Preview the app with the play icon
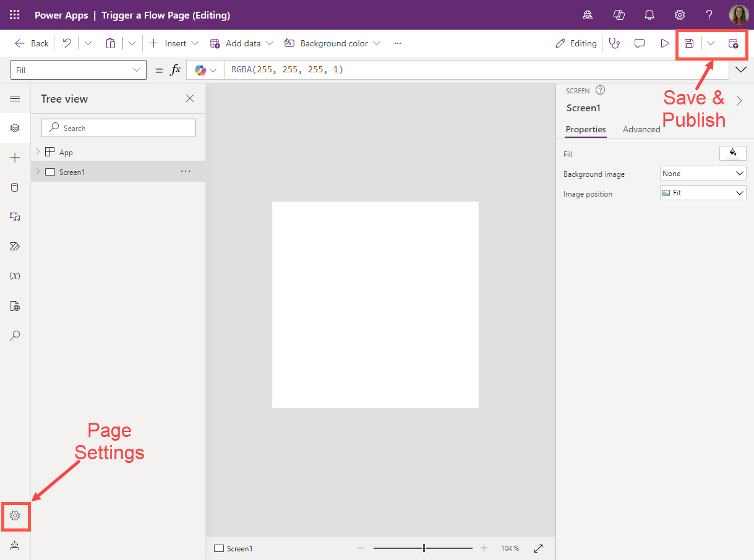Image resolution: width=754 pixels, height=560 pixels. tap(664, 43)
